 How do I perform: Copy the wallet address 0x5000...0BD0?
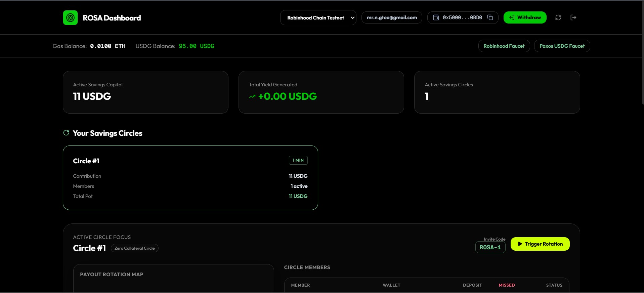click(x=490, y=17)
